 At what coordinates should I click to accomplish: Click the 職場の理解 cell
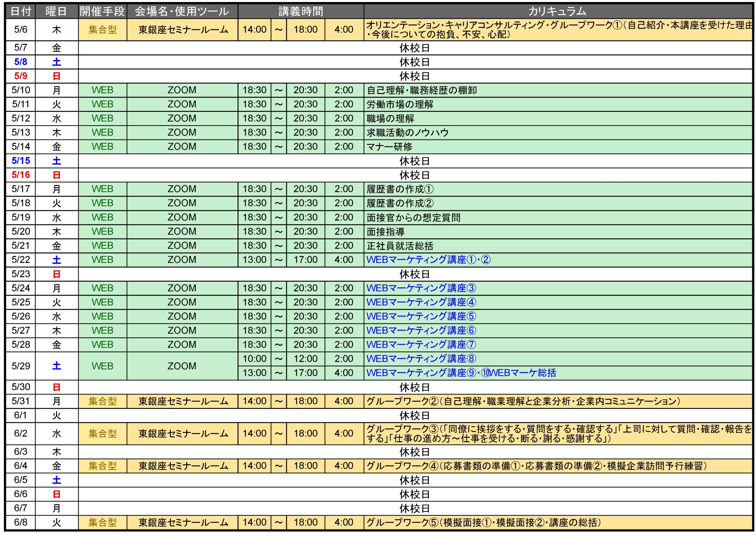tap(558, 118)
